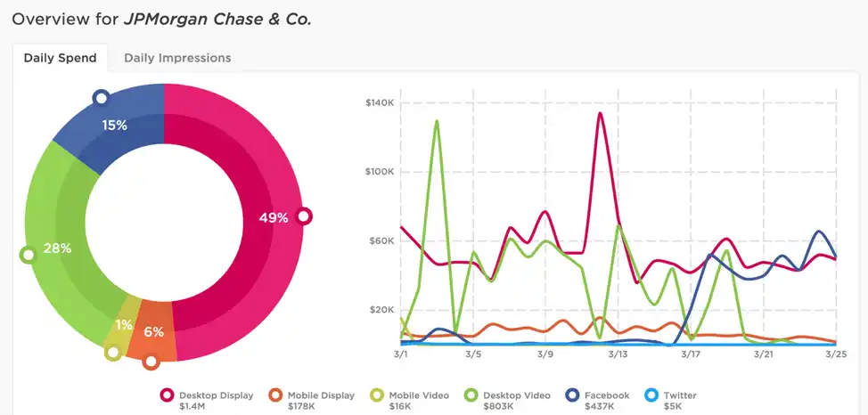
Task: Click the 1% yellow donut marker circle
Action: click(x=113, y=352)
